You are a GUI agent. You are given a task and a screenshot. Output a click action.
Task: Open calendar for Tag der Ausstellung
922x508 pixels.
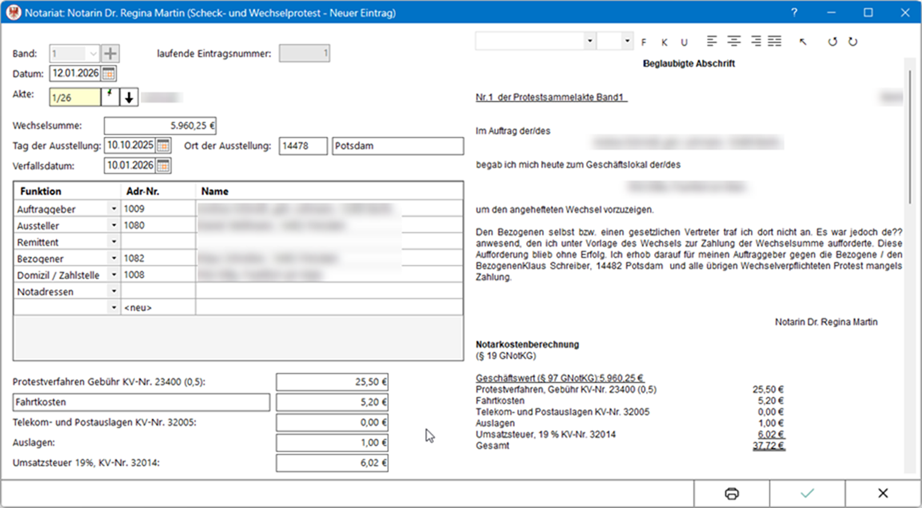(x=163, y=145)
